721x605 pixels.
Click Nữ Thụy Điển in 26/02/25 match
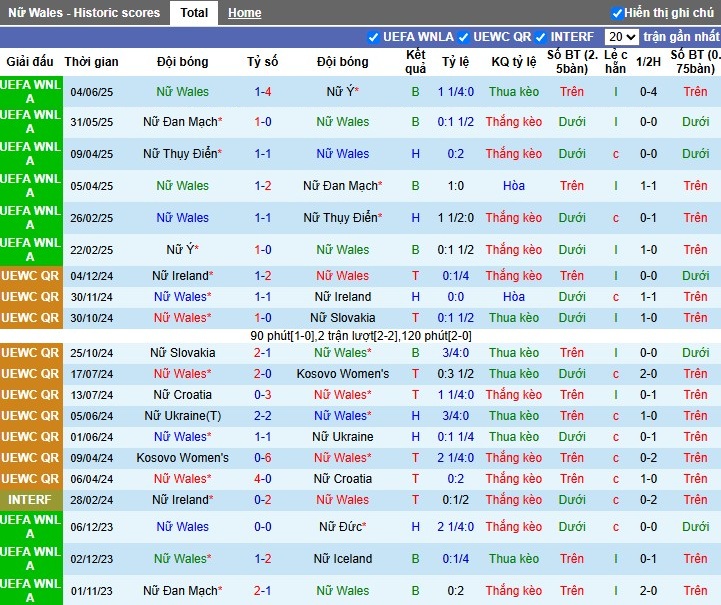click(x=343, y=217)
